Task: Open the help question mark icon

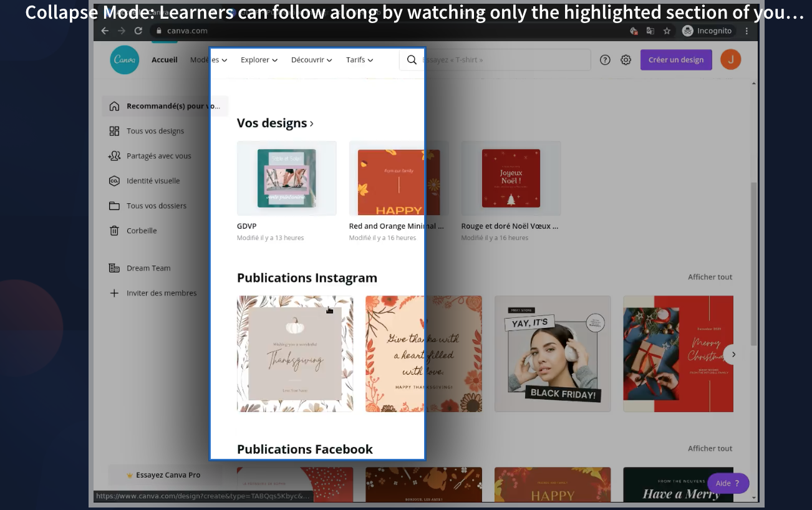Action: click(605, 60)
